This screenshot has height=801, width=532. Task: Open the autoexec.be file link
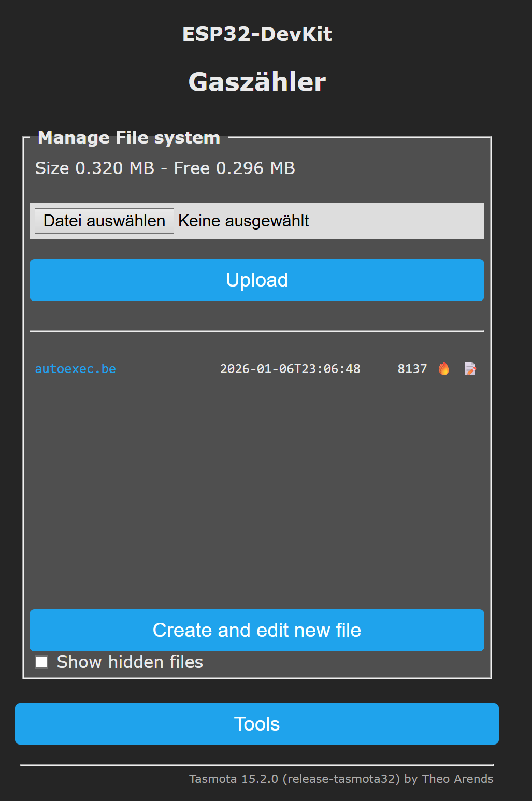(76, 369)
